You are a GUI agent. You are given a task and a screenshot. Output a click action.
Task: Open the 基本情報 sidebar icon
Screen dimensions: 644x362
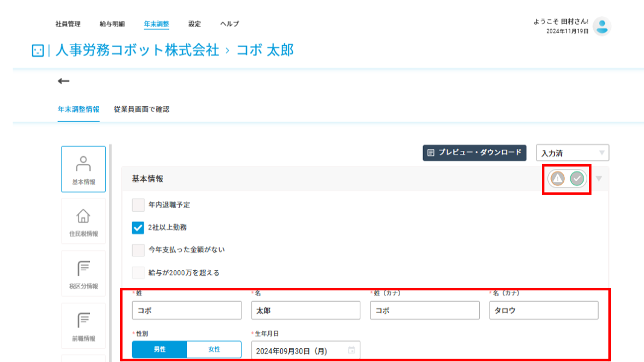pos(83,169)
